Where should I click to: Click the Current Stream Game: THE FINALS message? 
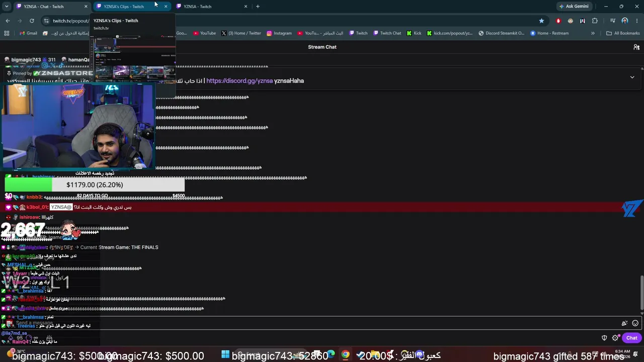119,247
